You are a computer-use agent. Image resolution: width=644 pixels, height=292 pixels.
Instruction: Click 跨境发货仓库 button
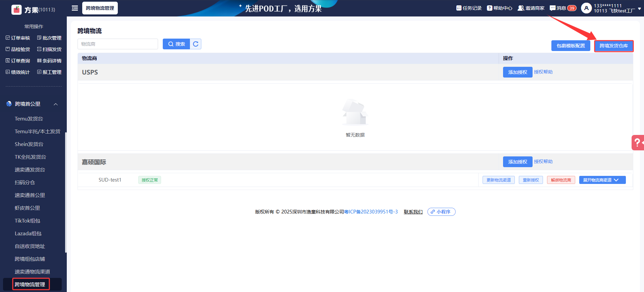click(613, 46)
